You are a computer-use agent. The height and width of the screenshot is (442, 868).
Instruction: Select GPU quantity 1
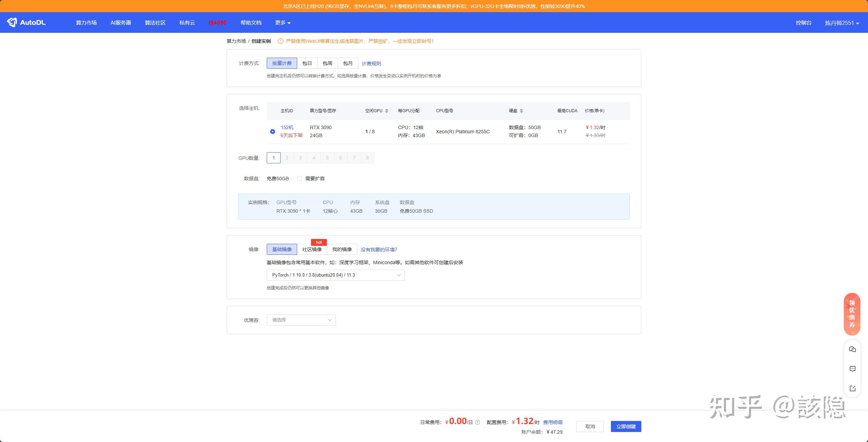click(273, 158)
